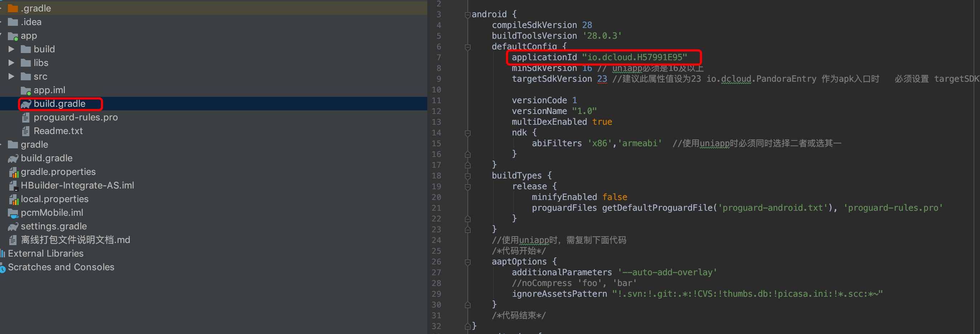Viewport: 980px width, 334px height.
Task: Click the gradle.properties file icon
Action: point(14,172)
